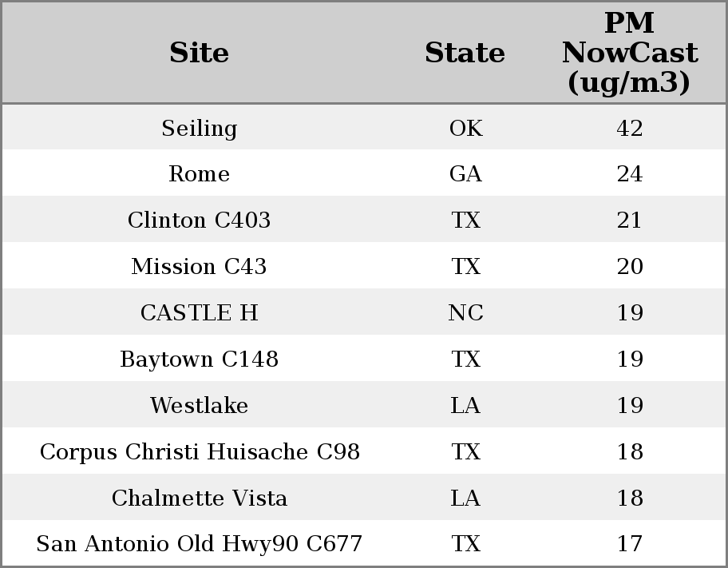Click the PM value 17
Screen dimensions: 728x568
(x=630, y=544)
